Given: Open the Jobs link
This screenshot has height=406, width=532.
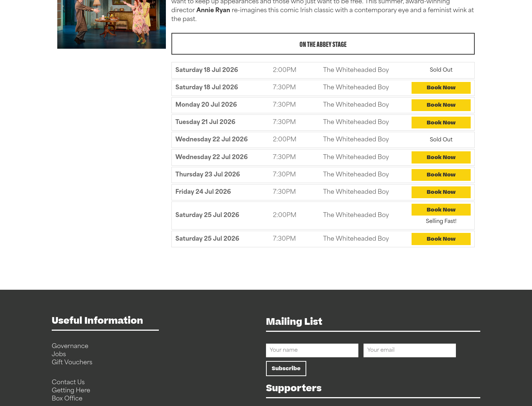Looking at the screenshot, I should point(59,354).
